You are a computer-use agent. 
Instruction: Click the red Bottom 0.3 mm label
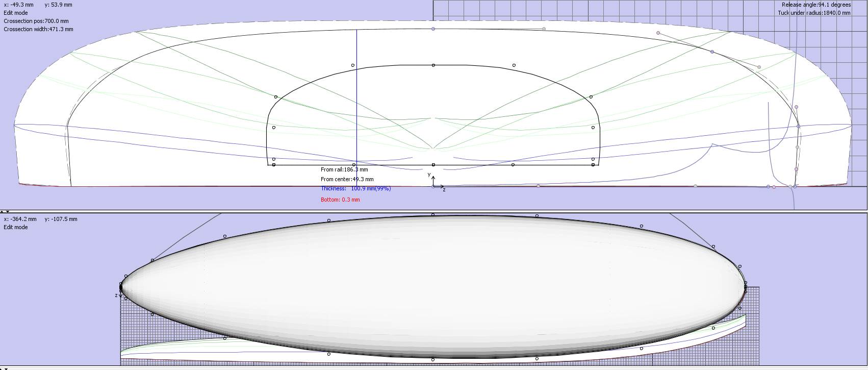tap(340, 200)
